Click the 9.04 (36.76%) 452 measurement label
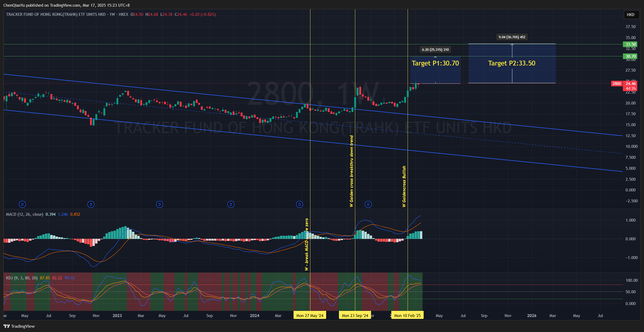Viewport: 644px width, 332px height. tap(512, 37)
